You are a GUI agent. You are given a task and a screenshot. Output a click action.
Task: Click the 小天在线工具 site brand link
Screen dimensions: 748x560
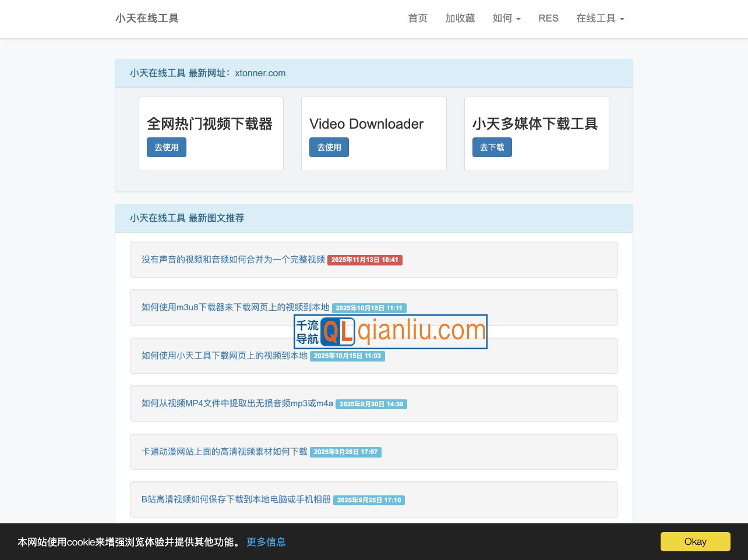pos(147,18)
